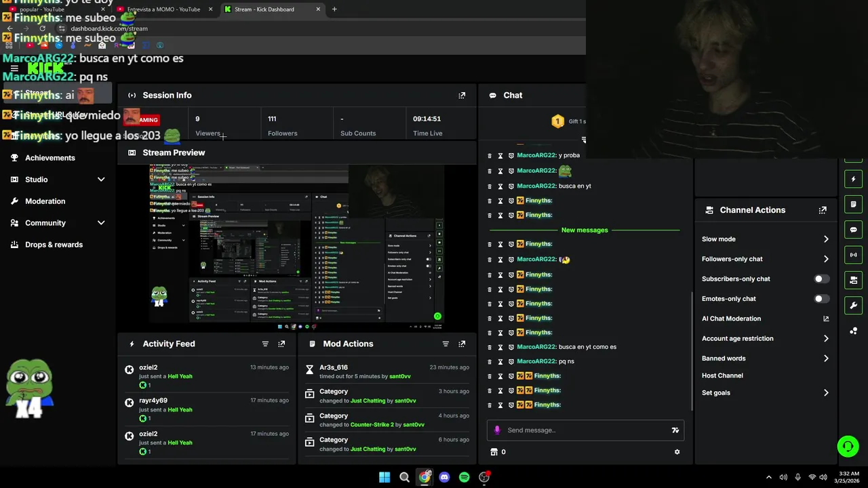Switch to "Entrevista a MOMO - YouTube" tab
Viewport: 868px width, 488px height.
tap(163, 9)
